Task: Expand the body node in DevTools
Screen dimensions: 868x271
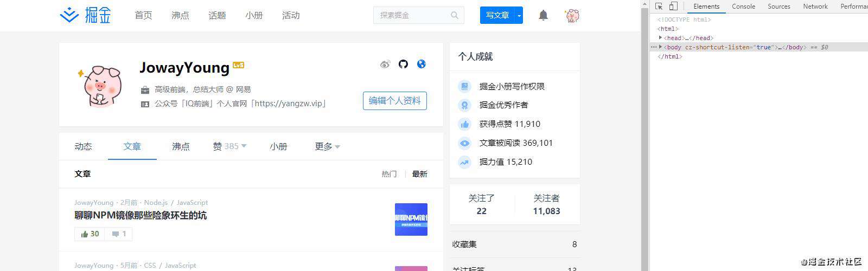Action: click(x=660, y=47)
